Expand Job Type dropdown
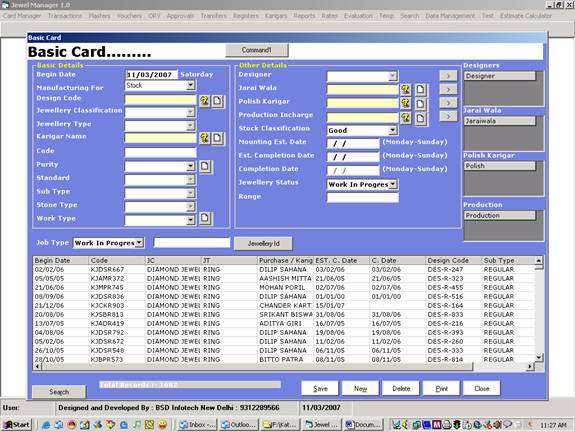Image resolution: width=575 pixels, height=432 pixels. (139, 243)
